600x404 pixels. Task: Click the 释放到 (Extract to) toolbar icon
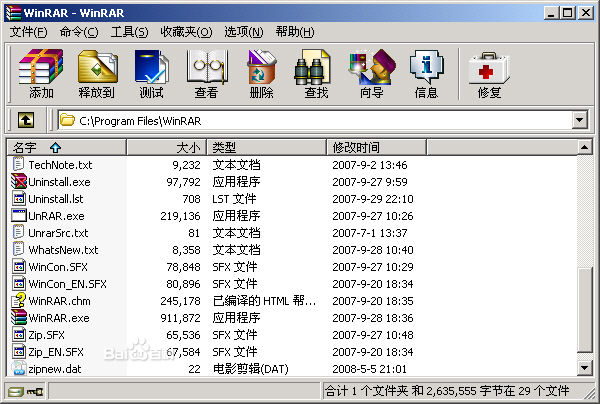[98, 67]
